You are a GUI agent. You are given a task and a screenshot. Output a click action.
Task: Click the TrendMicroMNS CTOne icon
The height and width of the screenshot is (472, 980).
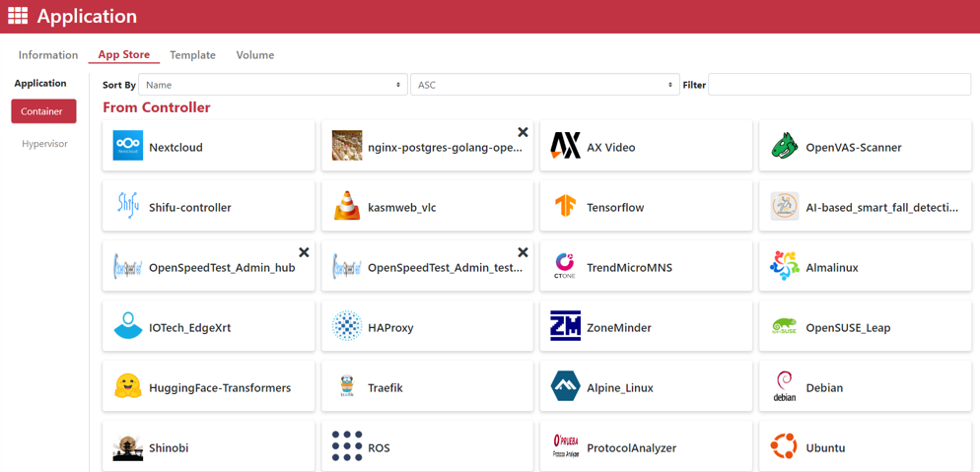[566, 265]
